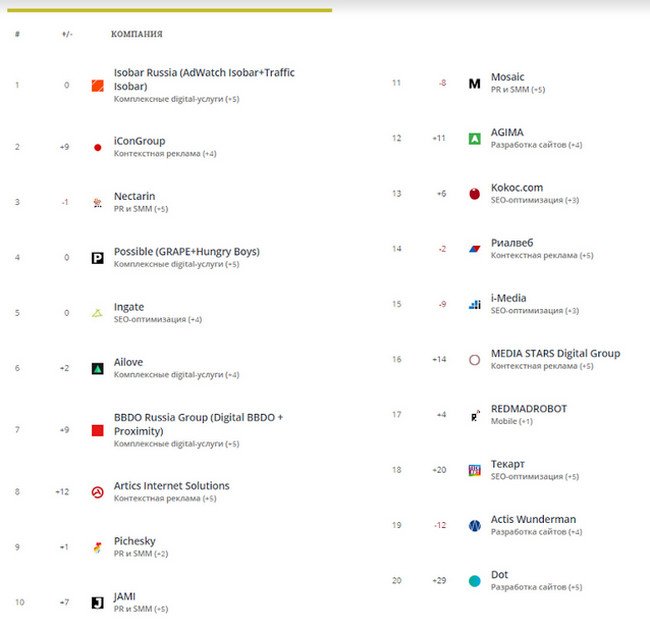Open the Текарт company page

point(508,464)
